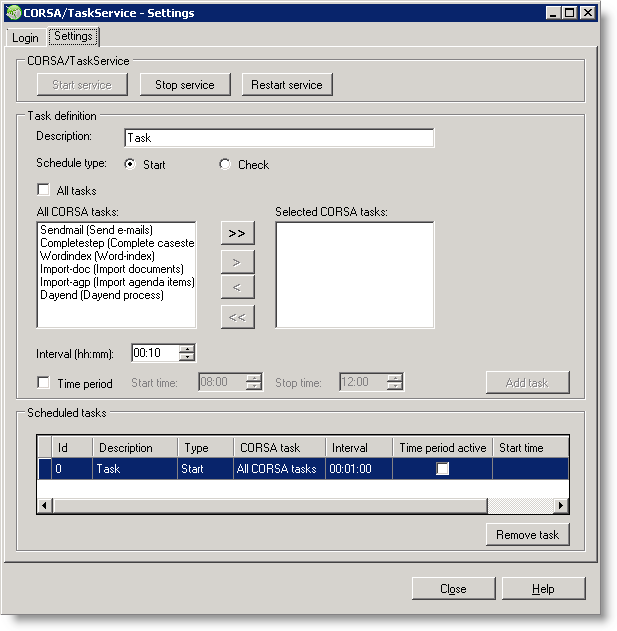Screen dimensions: 617x631
Task: Click the Interval column header
Action: point(359,447)
